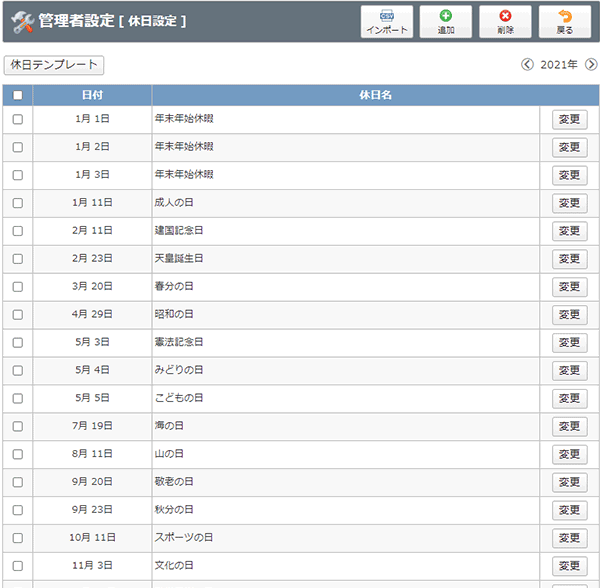Check the 憲法記念日 row checkbox
Viewport: 600px width, 588px height.
click(18, 342)
